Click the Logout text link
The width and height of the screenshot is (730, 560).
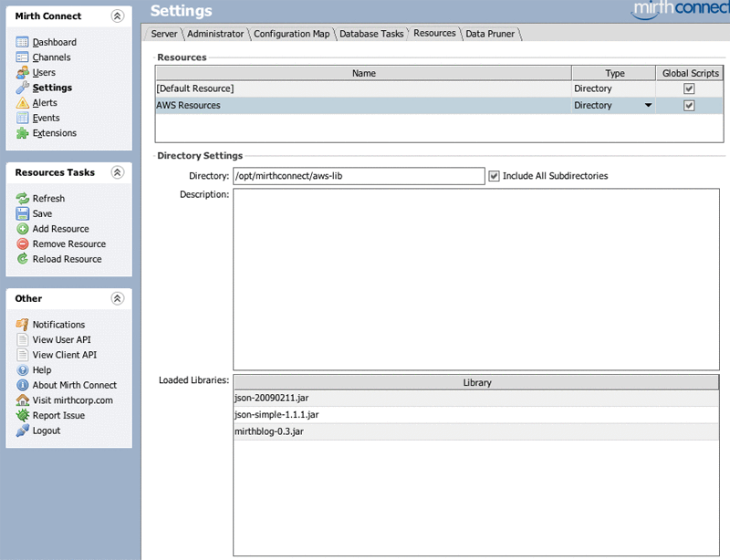[47, 430]
